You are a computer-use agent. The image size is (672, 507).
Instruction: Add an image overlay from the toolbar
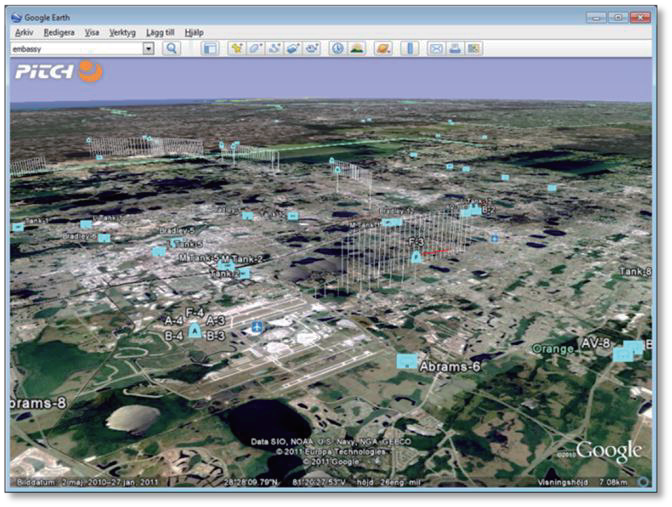(x=293, y=48)
